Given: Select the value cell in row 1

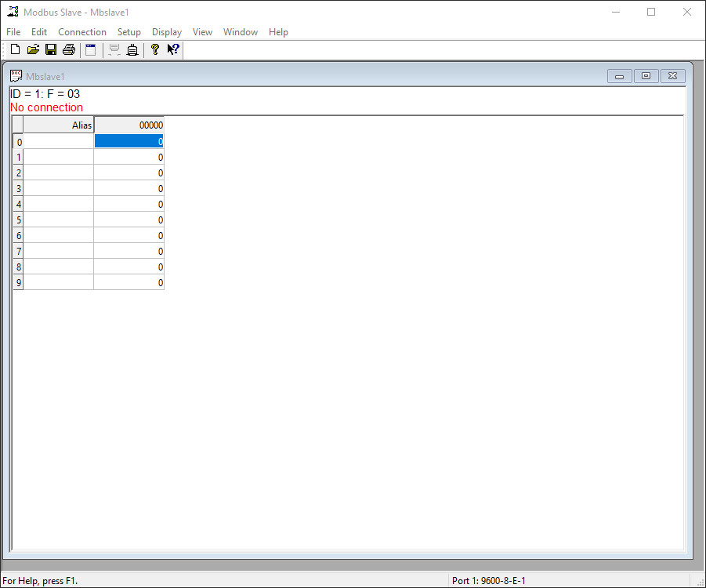Looking at the screenshot, I should pyautogui.click(x=129, y=157).
